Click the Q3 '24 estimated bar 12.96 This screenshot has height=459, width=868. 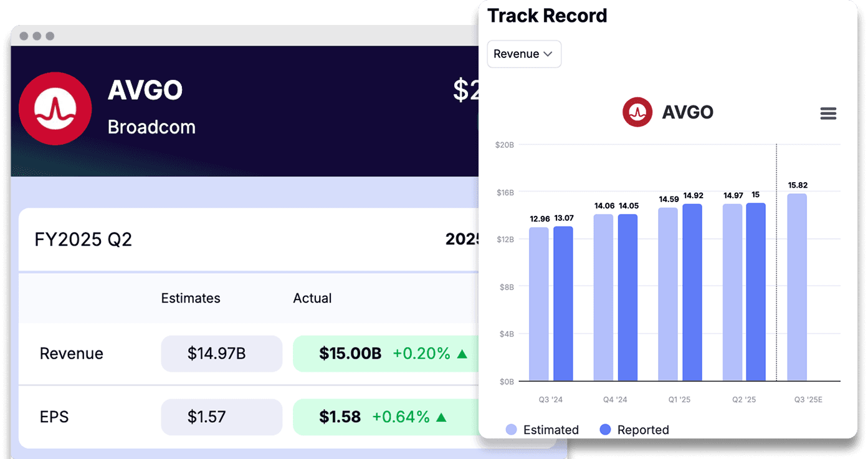click(539, 304)
